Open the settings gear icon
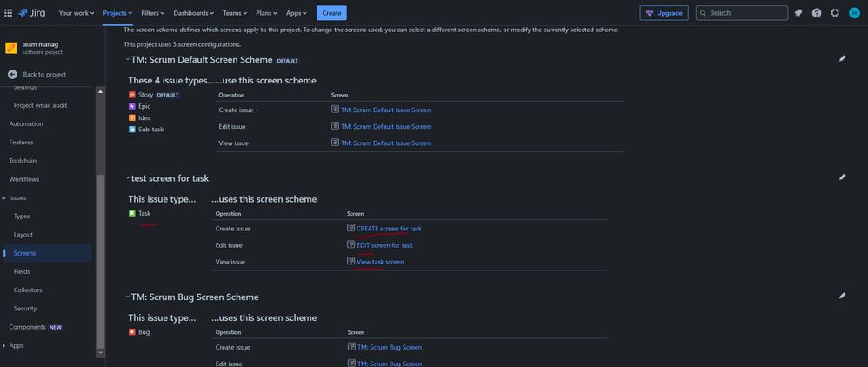868x367 pixels. tap(835, 13)
